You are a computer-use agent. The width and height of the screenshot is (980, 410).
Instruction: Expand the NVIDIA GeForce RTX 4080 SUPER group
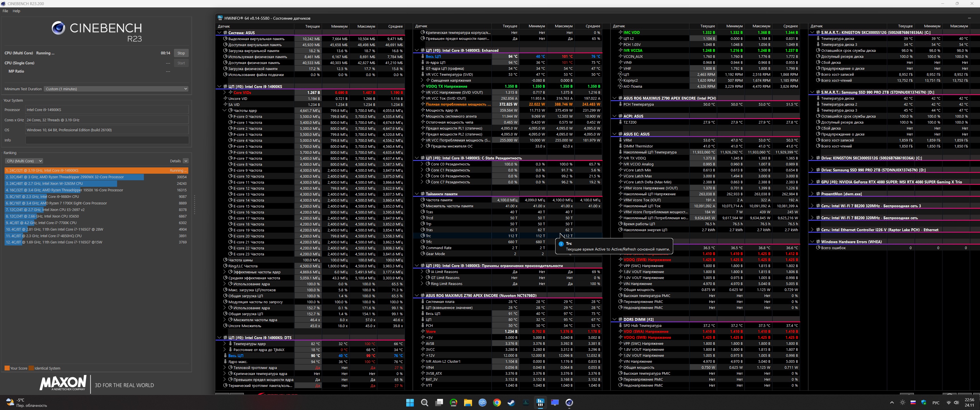click(x=812, y=182)
